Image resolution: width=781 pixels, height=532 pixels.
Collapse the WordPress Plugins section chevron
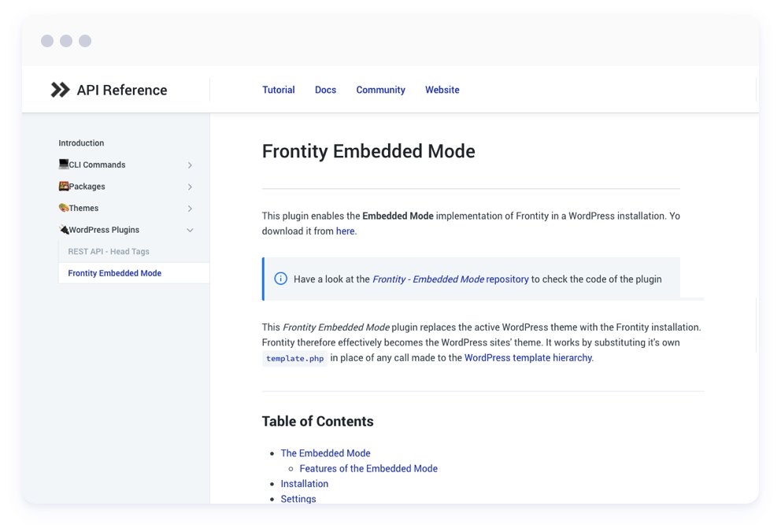pyautogui.click(x=190, y=230)
